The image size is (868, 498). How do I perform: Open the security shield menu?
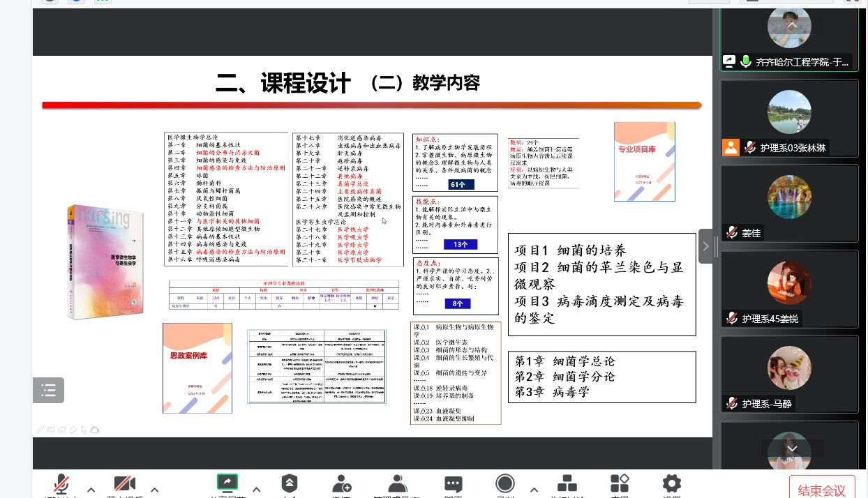tap(289, 484)
